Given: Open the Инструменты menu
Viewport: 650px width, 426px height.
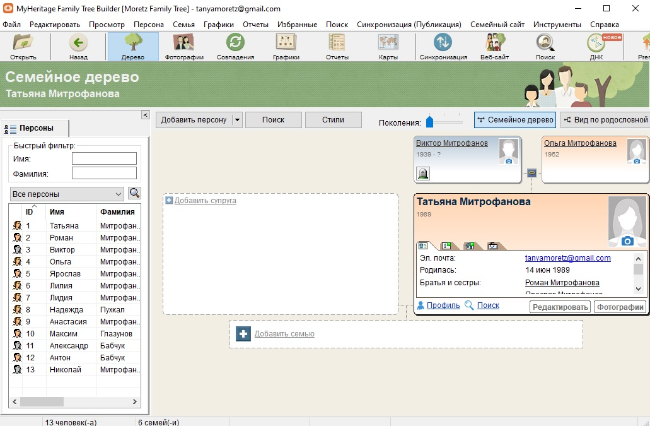Looking at the screenshot, I should coord(557,24).
